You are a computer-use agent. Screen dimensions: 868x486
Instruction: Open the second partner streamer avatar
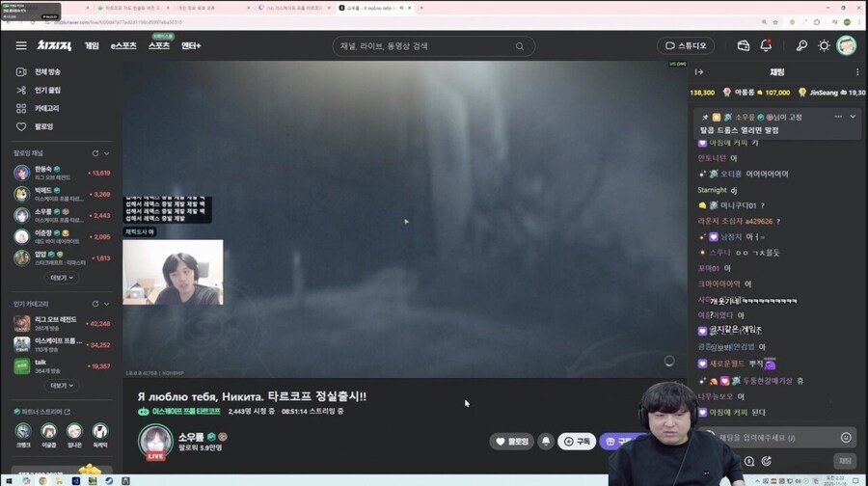[49, 431]
